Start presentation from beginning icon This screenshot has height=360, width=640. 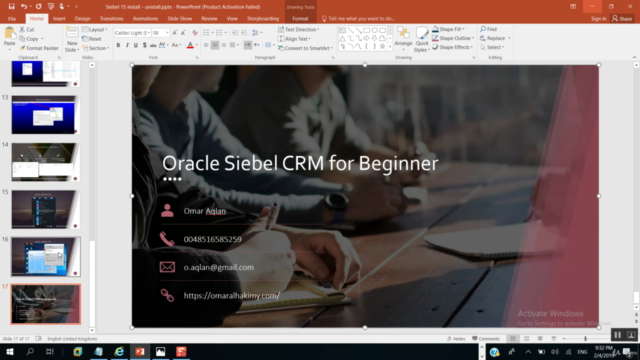click(51, 7)
